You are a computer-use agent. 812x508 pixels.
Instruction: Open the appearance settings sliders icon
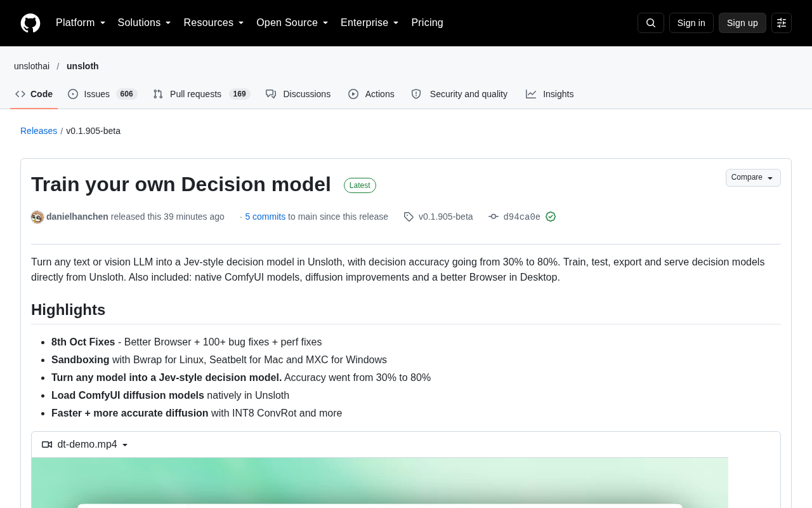pos(782,23)
